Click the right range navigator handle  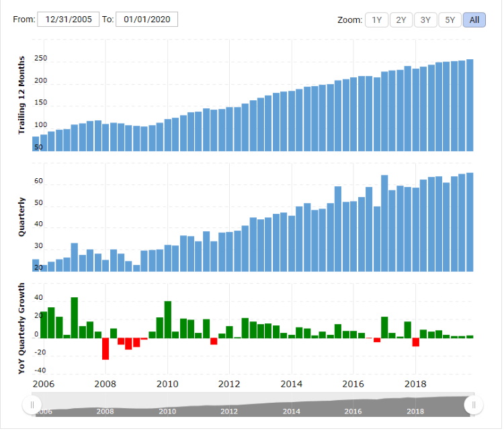[x=474, y=405]
